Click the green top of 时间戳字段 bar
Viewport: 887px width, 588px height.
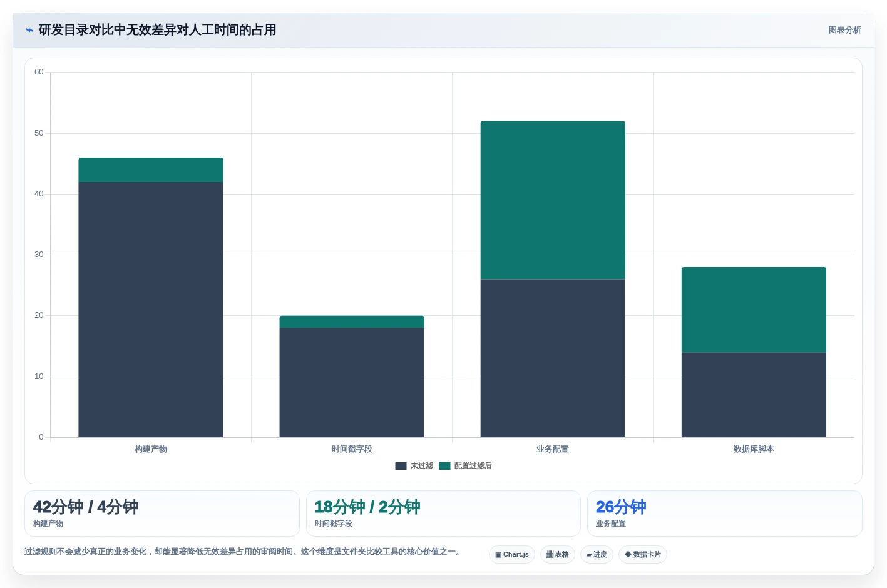(352, 322)
